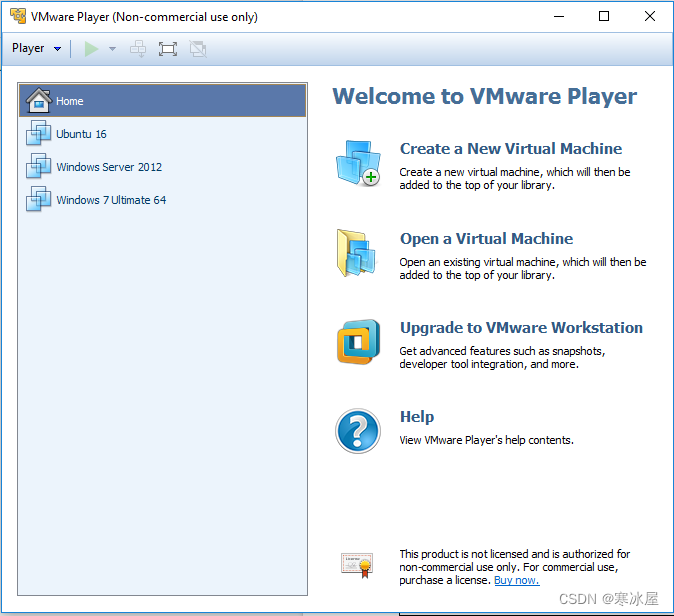Select the Windows 7 Ultimate 64 machine
Image resolution: width=674 pixels, height=616 pixels.
coord(162,200)
